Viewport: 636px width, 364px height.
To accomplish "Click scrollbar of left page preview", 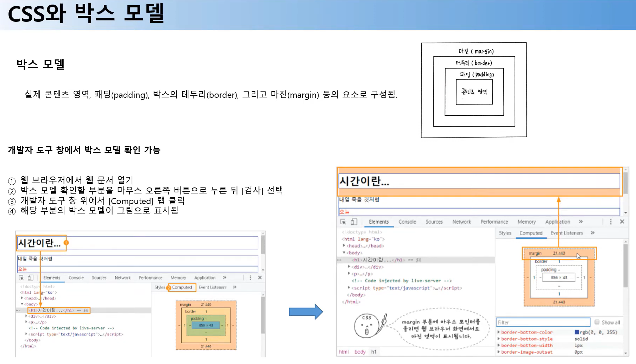I will (263, 244).
